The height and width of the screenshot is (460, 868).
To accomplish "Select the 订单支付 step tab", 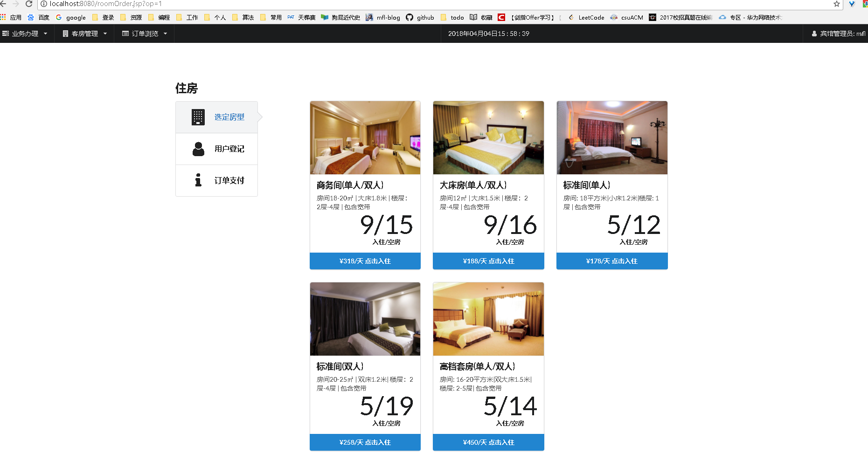I will (216, 180).
